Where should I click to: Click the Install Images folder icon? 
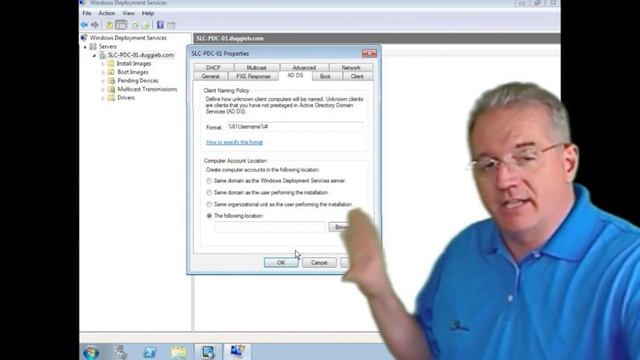point(111,64)
